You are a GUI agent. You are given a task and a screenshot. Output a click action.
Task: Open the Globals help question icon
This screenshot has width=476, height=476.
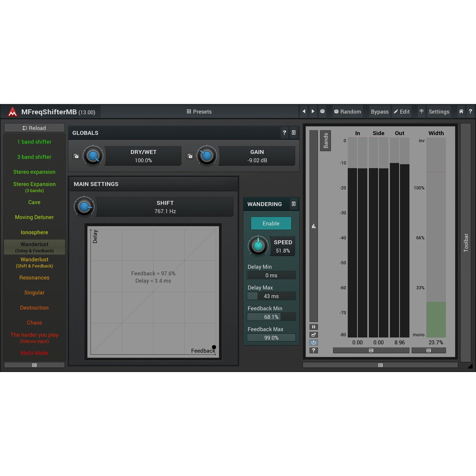point(284,133)
